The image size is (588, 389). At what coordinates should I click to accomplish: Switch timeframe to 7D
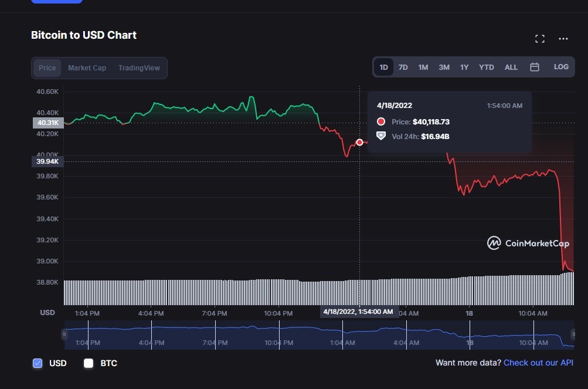(x=403, y=67)
